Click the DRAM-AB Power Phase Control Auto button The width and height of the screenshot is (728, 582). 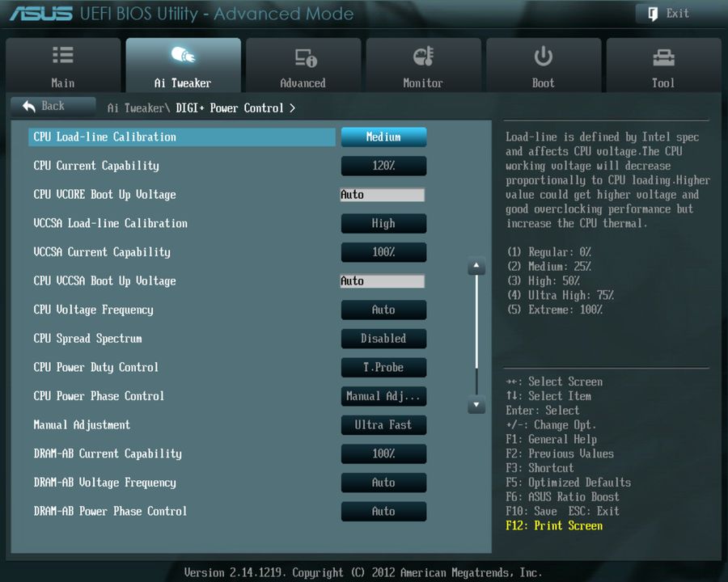[x=383, y=511]
